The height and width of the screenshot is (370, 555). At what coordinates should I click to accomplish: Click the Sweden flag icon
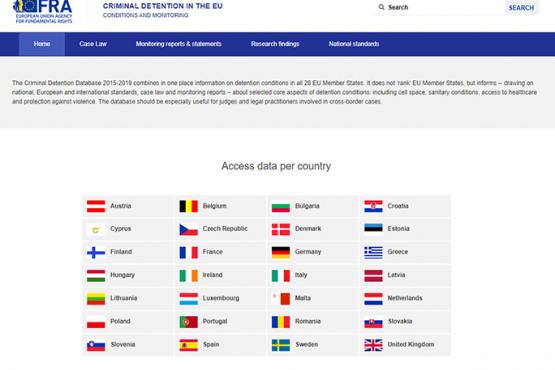pos(281,345)
